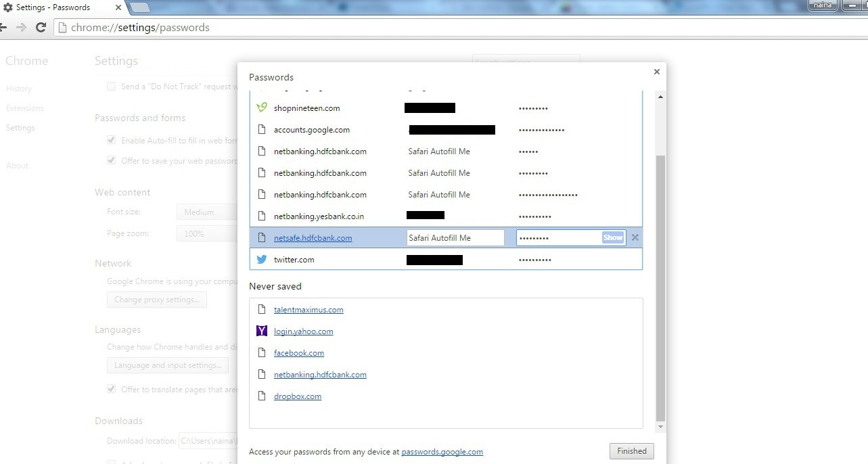
Task: Open History in the Chrome sidebar
Action: click(19, 89)
